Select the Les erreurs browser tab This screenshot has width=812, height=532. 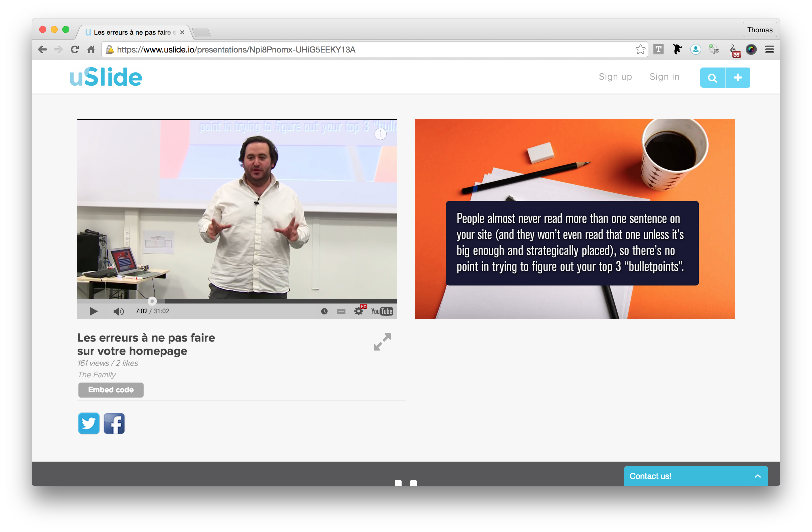coord(133,32)
